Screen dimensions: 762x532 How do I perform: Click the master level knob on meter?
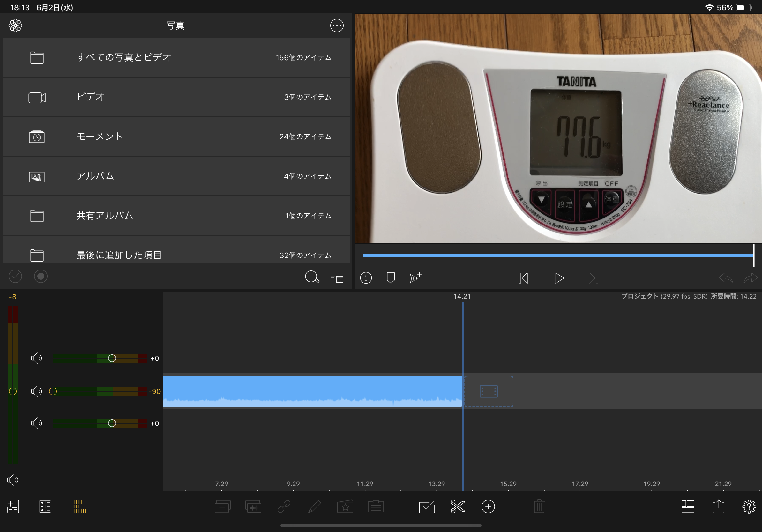pyautogui.click(x=13, y=391)
